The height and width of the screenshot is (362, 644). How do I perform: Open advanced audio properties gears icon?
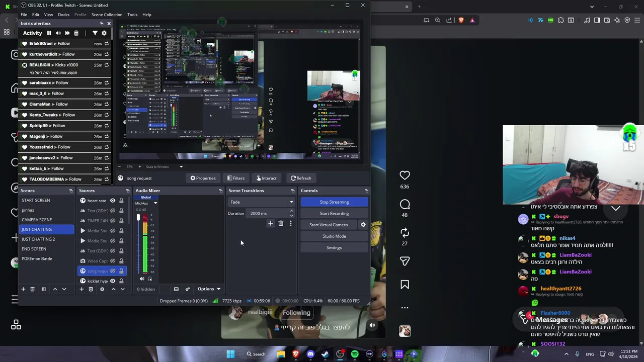(188, 289)
